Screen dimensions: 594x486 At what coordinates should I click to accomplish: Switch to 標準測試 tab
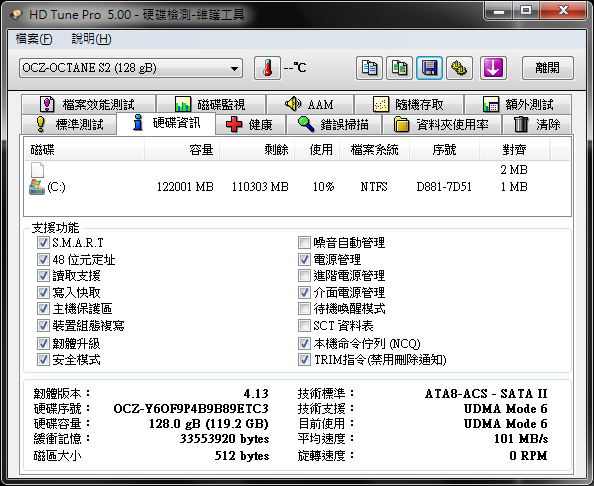(x=69, y=124)
